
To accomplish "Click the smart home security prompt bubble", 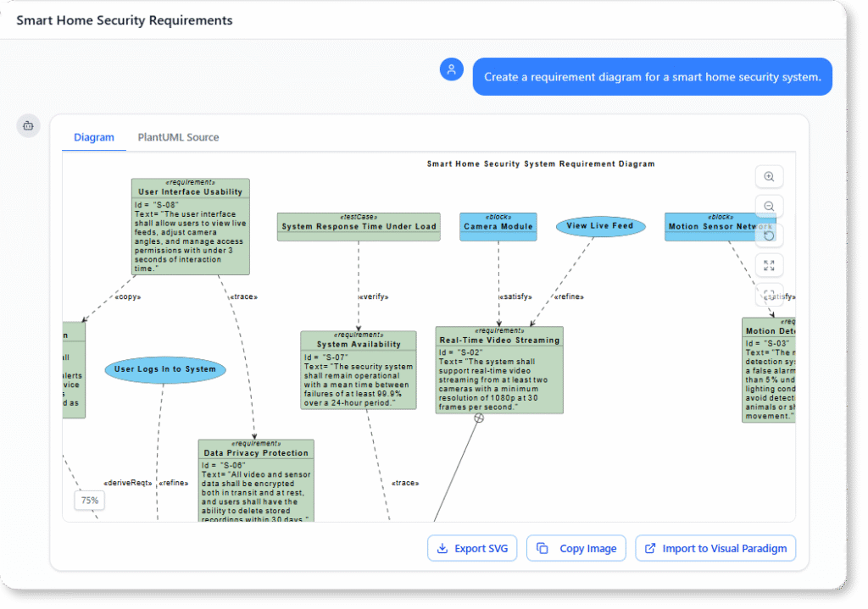I will [652, 76].
